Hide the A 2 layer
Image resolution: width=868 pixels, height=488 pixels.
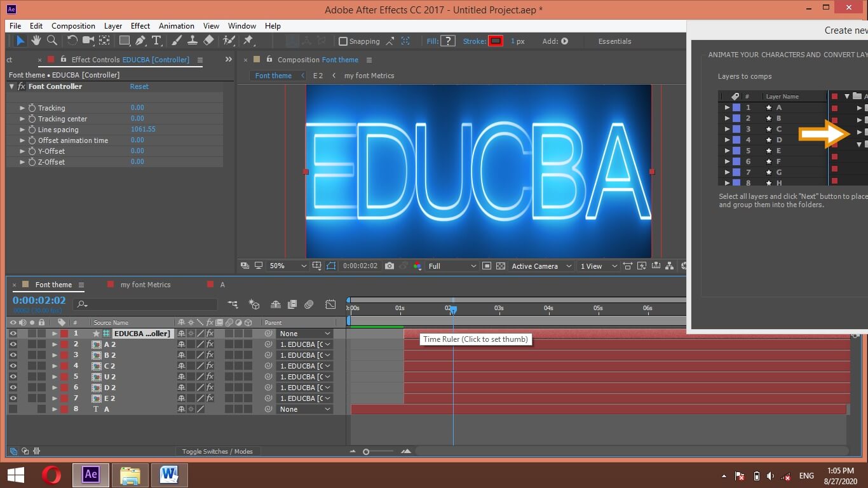click(13, 344)
